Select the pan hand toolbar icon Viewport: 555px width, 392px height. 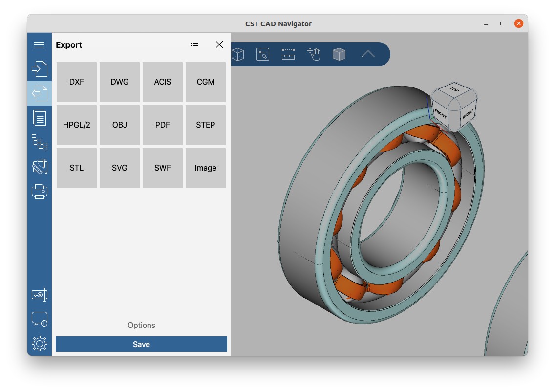point(314,54)
